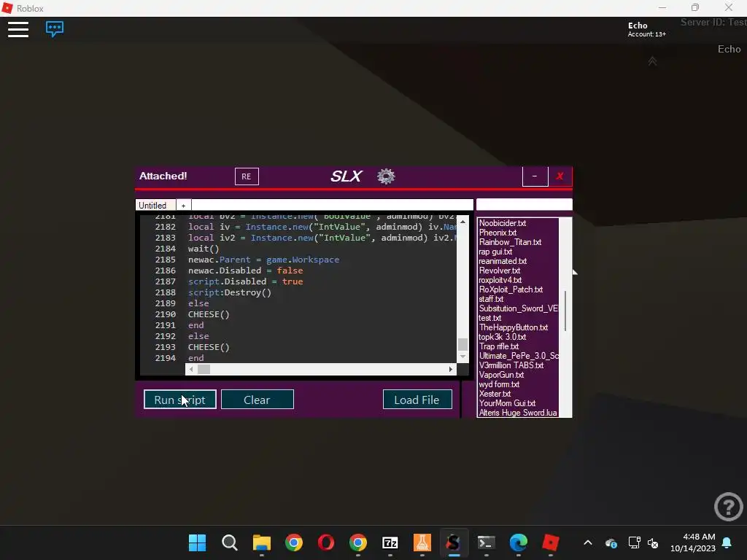This screenshot has width=747, height=560.
Task: Add a new script tab
Action: (x=183, y=205)
